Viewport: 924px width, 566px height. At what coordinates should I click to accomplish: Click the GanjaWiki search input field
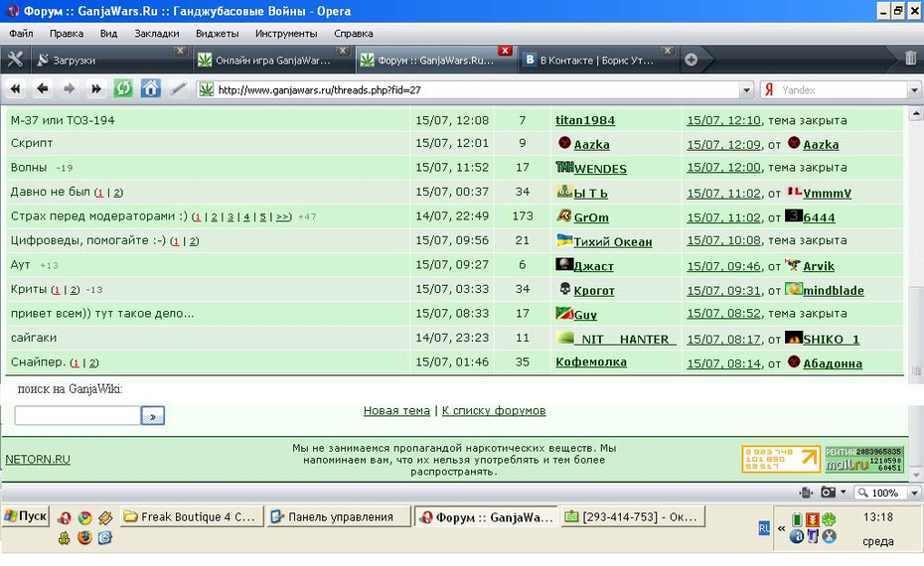(77, 416)
